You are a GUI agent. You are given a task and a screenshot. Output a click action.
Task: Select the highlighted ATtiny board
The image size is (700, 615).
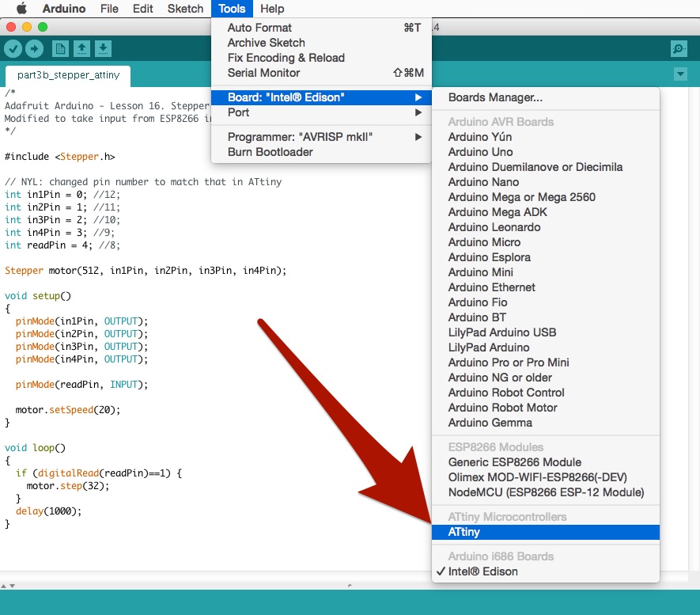pos(546,532)
